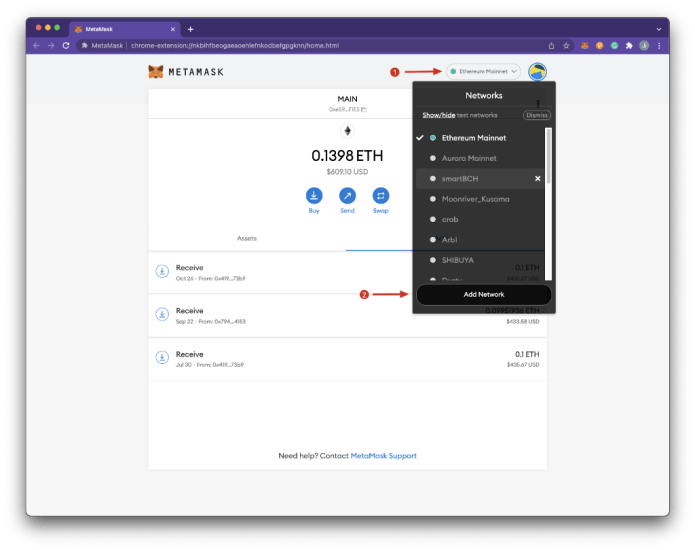Click receive icon of Oct 26 transaction

162,271
